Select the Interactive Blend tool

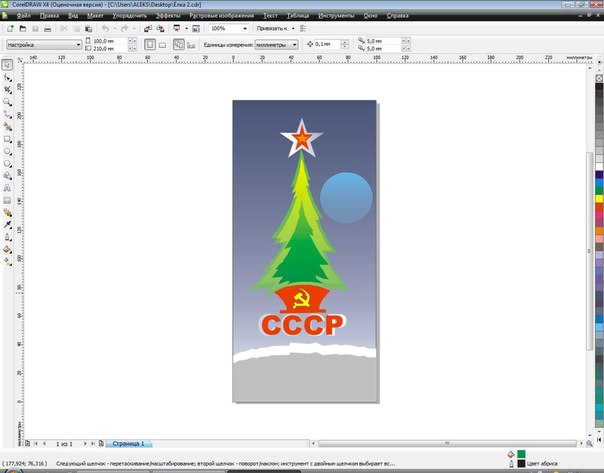coord(7,213)
